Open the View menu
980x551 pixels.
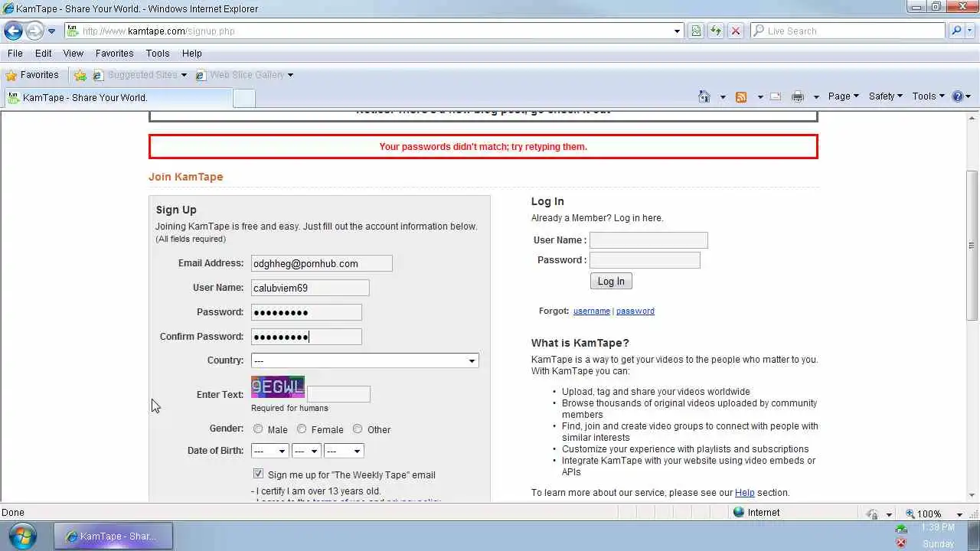[x=73, y=54]
